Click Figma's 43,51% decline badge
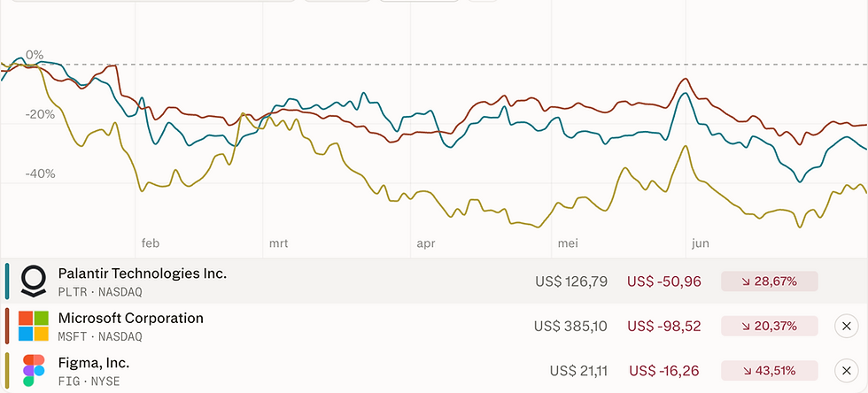 pyautogui.click(x=770, y=370)
